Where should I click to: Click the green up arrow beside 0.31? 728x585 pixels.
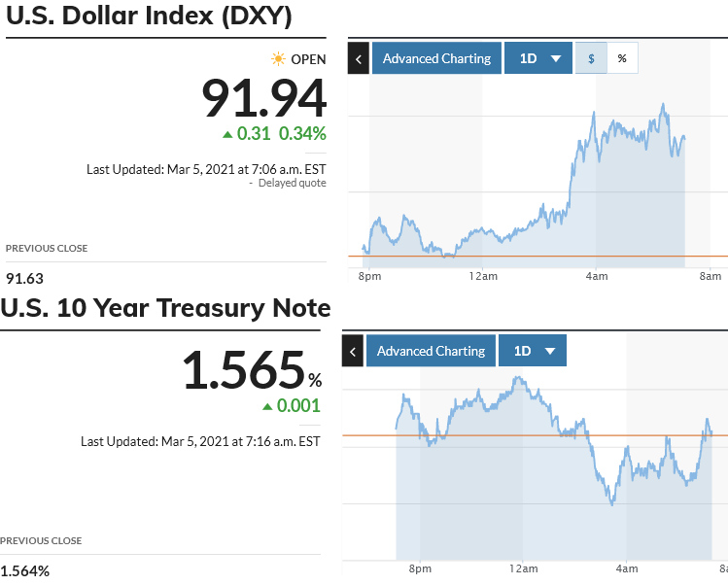coord(227,134)
